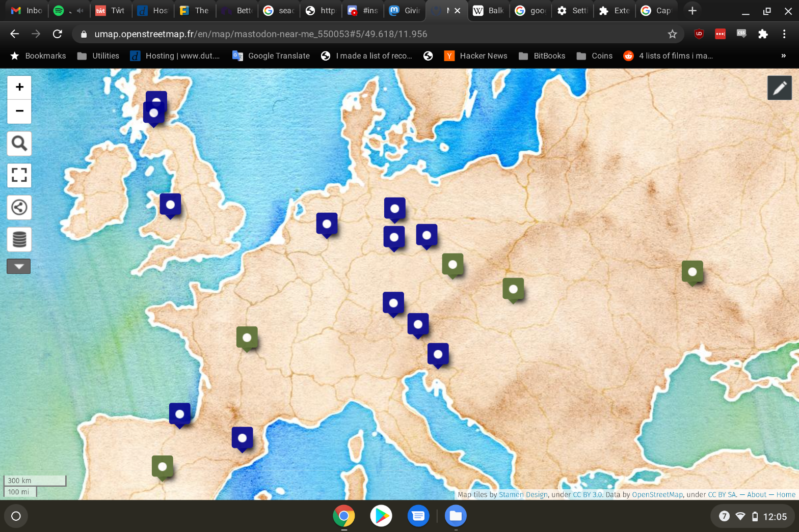Open the About link

757,494
